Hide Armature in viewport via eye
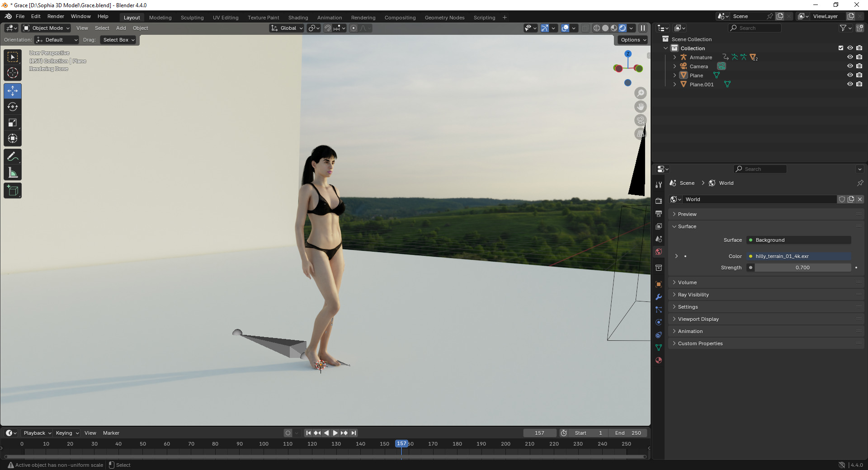 850,57
